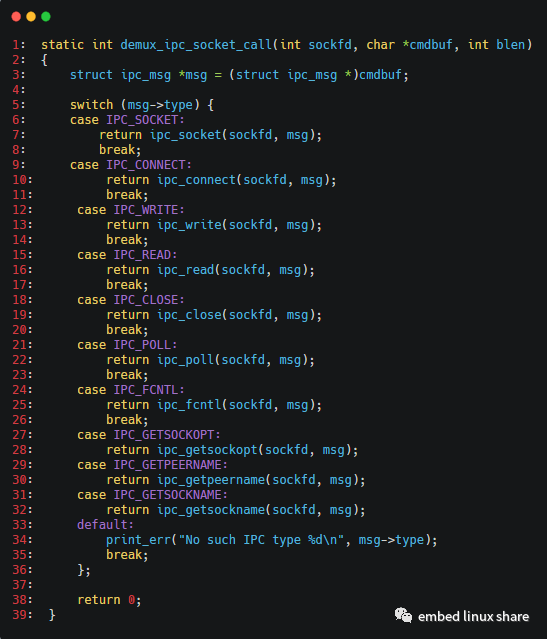Click the WeChat logo icon

tap(403, 615)
